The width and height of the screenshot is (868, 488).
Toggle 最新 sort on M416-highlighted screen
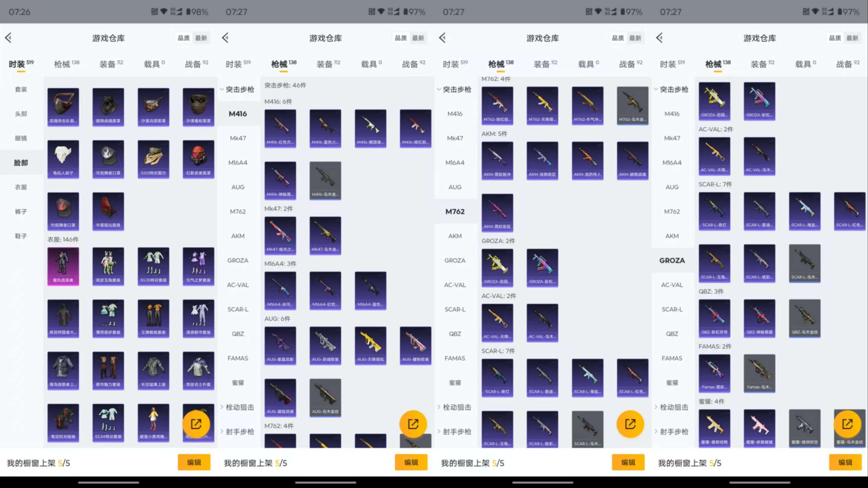coord(418,38)
